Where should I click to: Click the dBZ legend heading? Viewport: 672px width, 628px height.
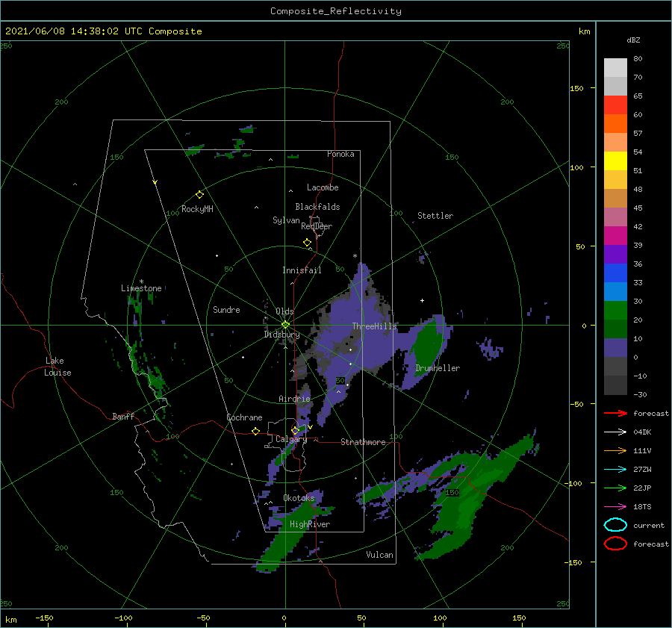point(633,40)
